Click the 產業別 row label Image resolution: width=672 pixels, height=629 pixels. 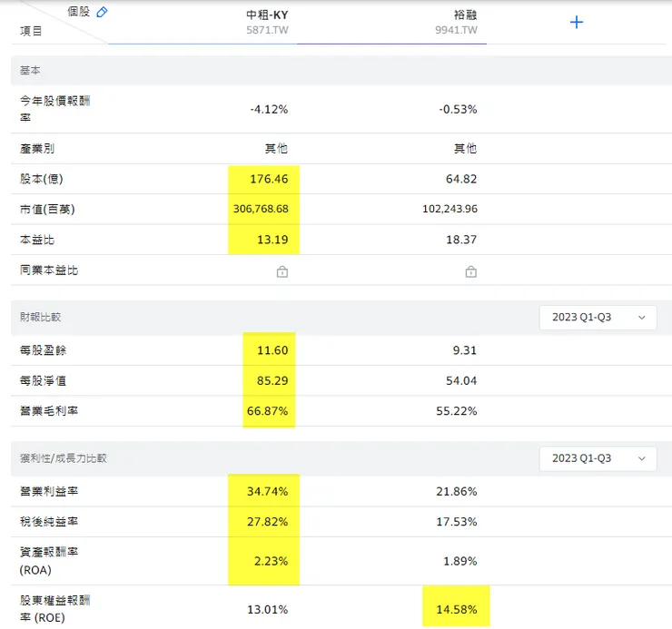(37, 149)
